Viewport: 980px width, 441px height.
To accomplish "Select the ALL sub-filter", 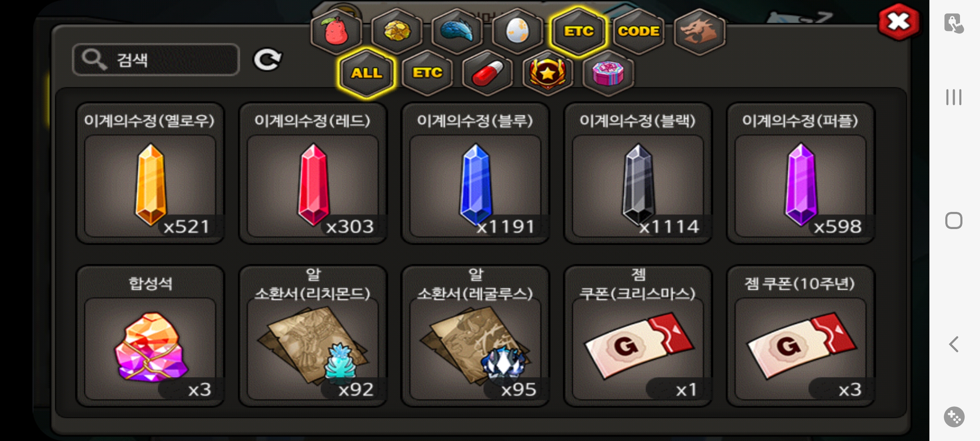I will [x=367, y=73].
